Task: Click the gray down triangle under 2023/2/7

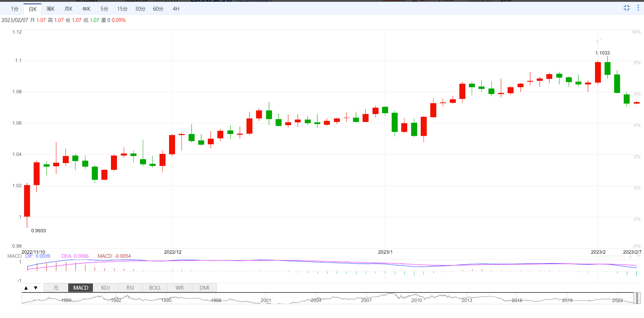Action: [x=638, y=256]
